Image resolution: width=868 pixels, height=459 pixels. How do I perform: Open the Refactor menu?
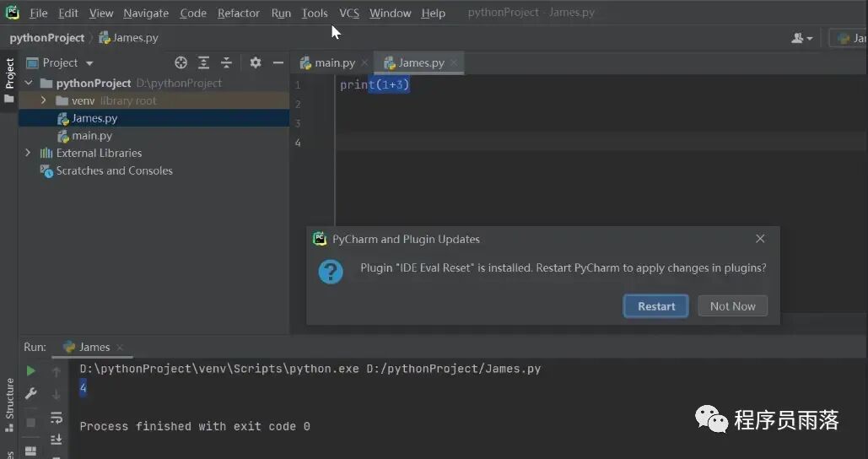click(x=239, y=13)
